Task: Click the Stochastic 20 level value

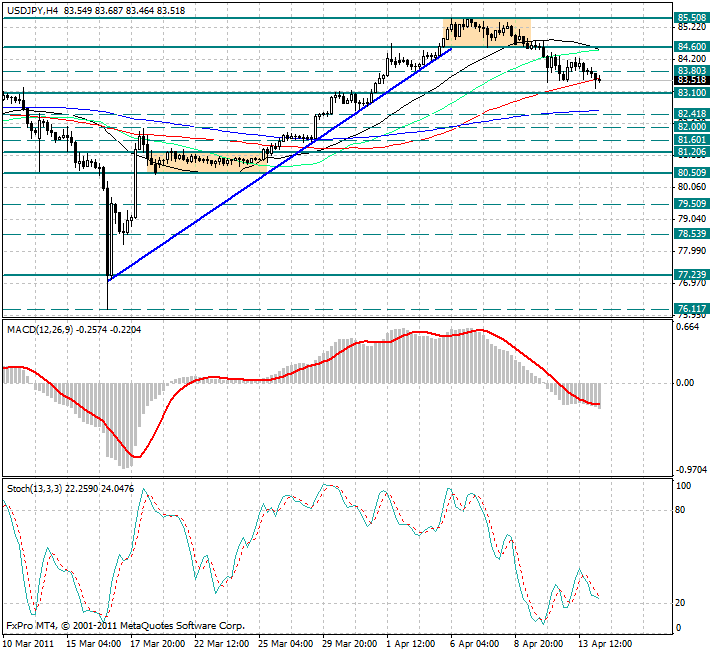Action: (x=680, y=603)
